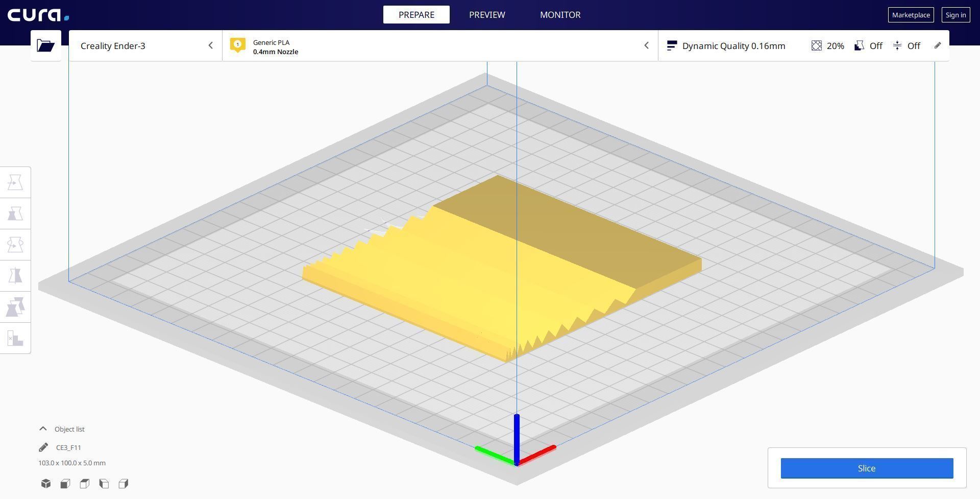Click the infill 20% icon
Image resolution: width=980 pixels, height=499 pixels.
(x=816, y=45)
